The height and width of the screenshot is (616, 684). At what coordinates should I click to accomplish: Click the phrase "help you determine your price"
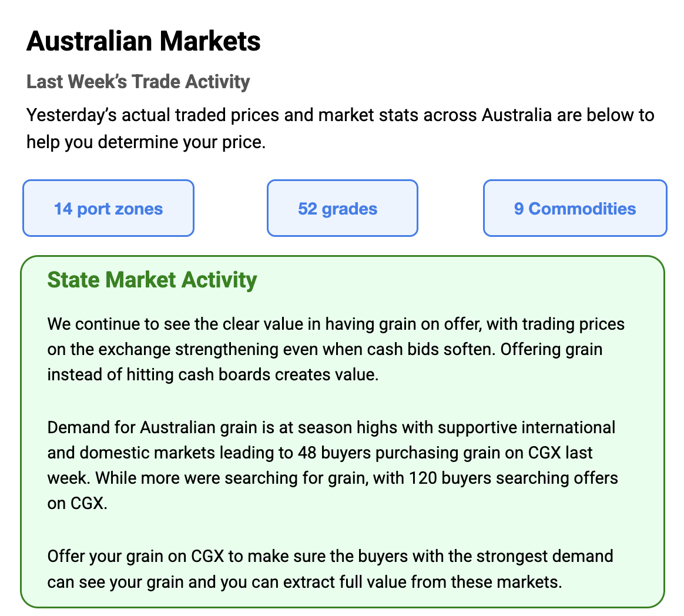pyautogui.click(x=145, y=142)
